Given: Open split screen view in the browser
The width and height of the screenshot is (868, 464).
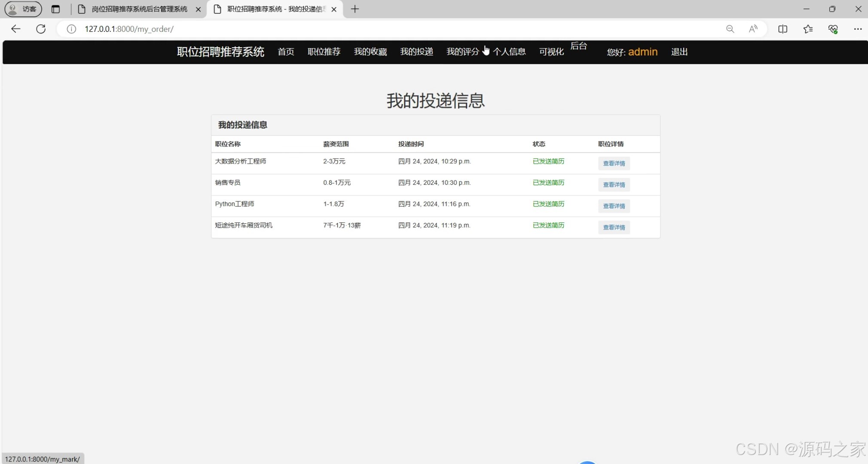Looking at the screenshot, I should coord(783,29).
